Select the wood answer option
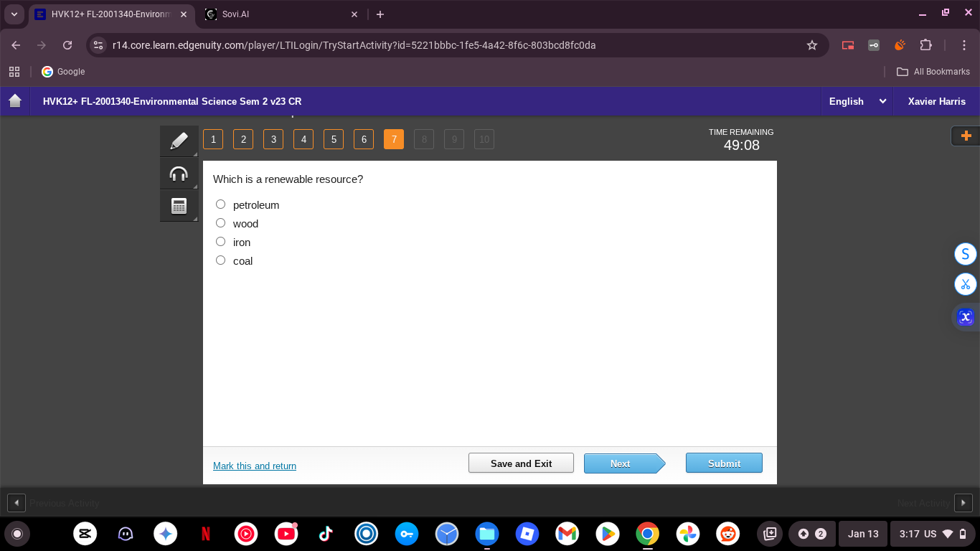The width and height of the screenshot is (980, 551). tap(221, 223)
